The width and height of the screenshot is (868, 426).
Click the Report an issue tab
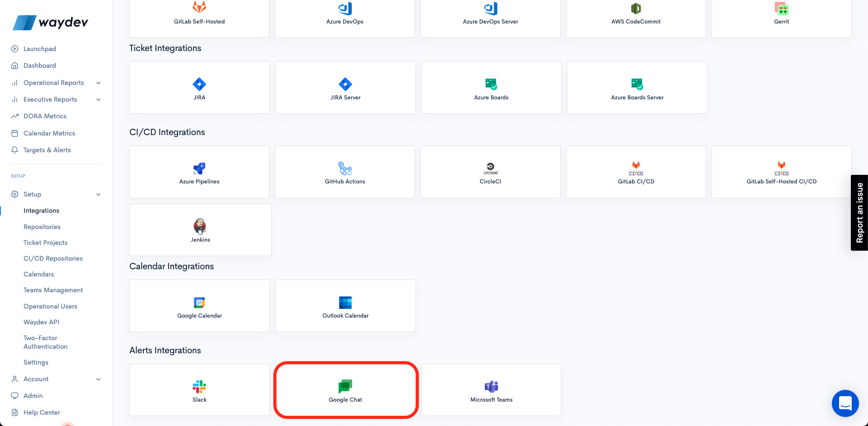pos(859,213)
